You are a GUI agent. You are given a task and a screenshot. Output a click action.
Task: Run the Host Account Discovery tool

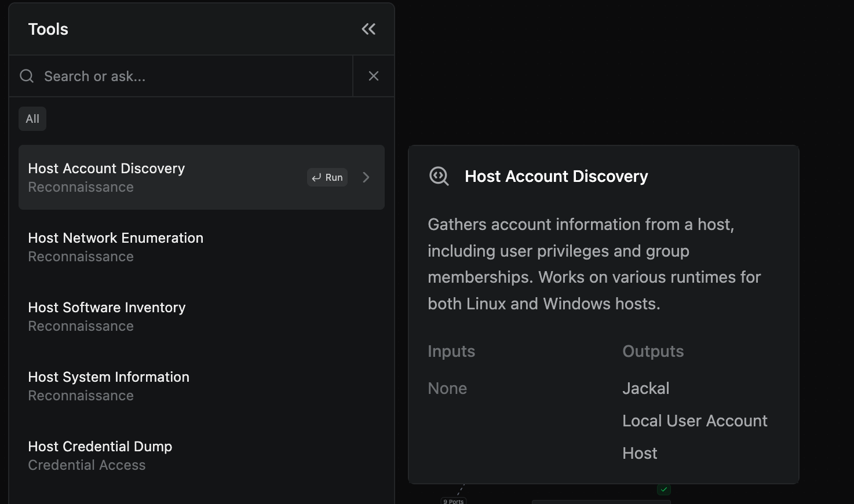click(327, 177)
